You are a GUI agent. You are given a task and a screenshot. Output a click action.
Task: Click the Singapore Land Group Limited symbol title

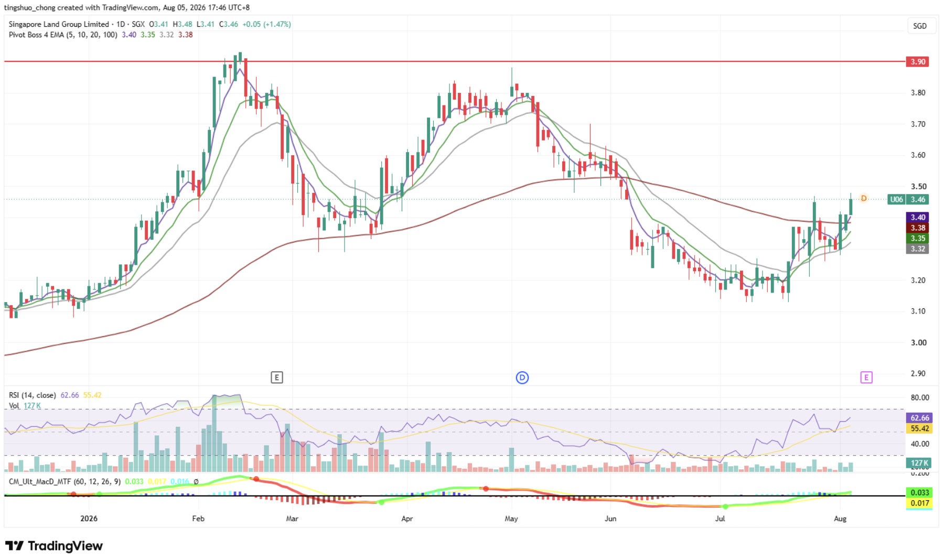tap(59, 24)
